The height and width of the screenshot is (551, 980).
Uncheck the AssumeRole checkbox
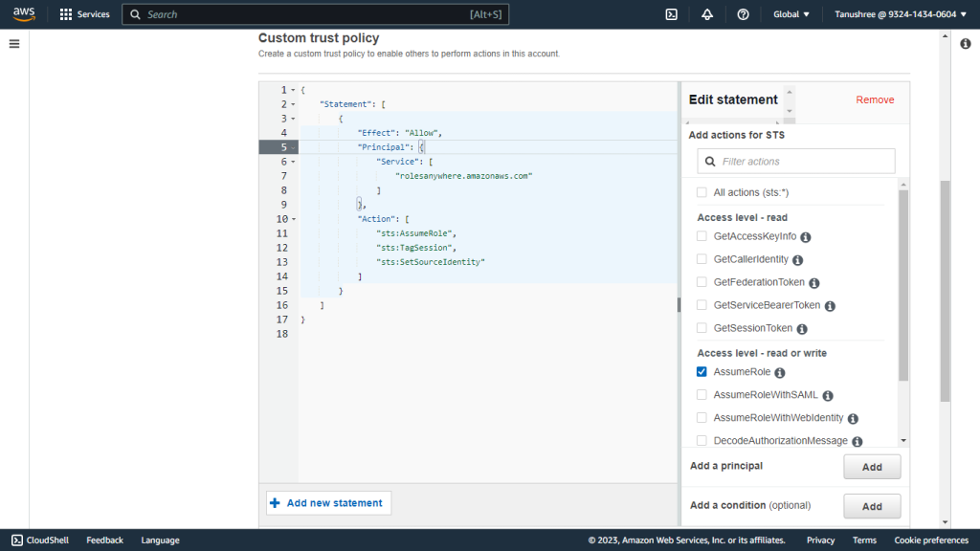point(702,372)
